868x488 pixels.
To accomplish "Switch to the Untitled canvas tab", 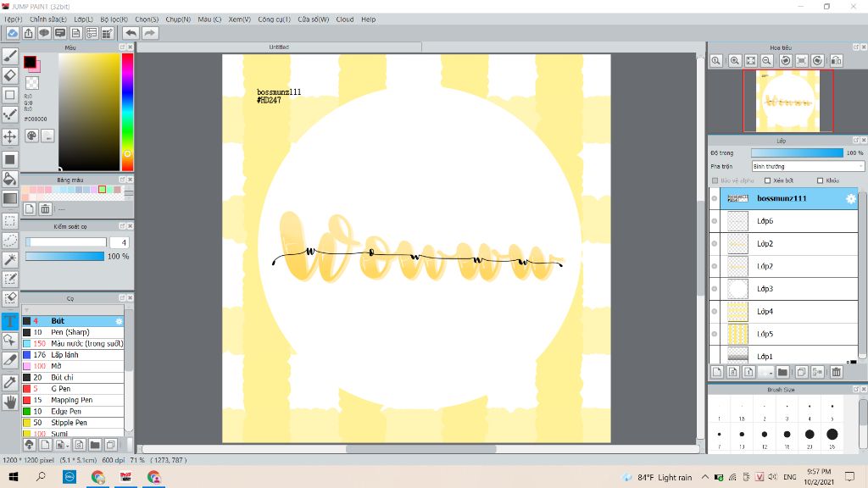I will coord(279,47).
